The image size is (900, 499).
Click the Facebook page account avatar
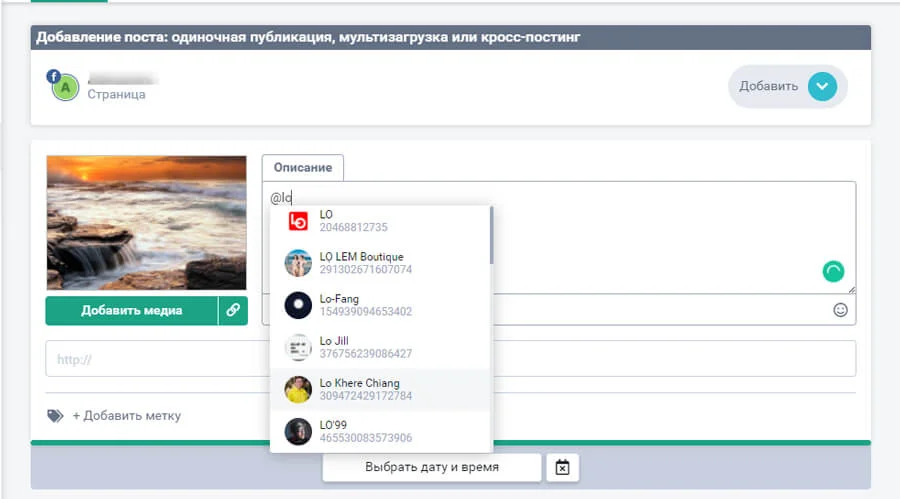[x=65, y=86]
